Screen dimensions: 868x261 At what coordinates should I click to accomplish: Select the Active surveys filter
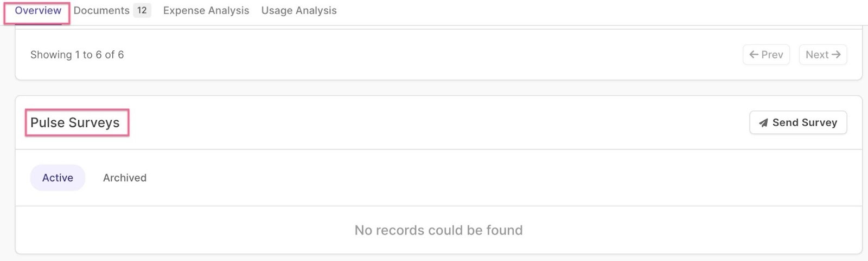click(x=58, y=178)
